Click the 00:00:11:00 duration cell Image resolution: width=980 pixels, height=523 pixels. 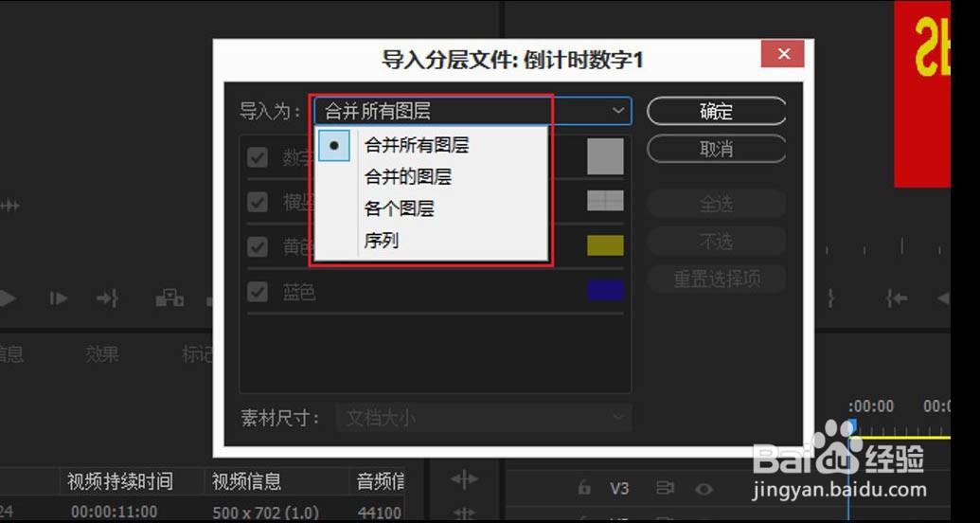(x=114, y=513)
